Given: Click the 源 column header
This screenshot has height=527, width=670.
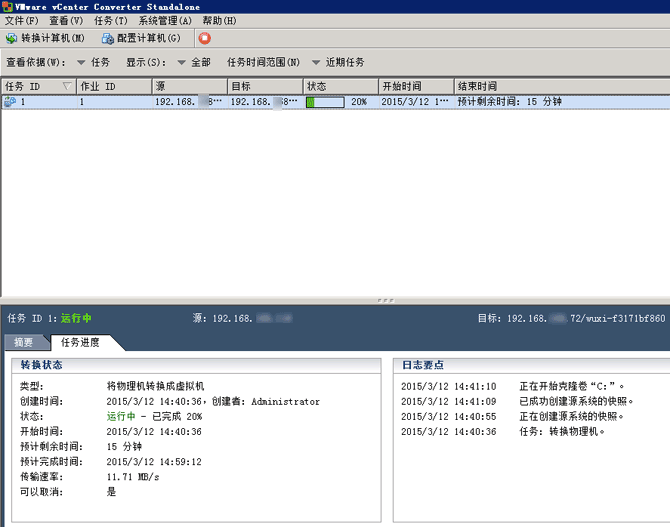Looking at the screenshot, I should click(x=190, y=86).
